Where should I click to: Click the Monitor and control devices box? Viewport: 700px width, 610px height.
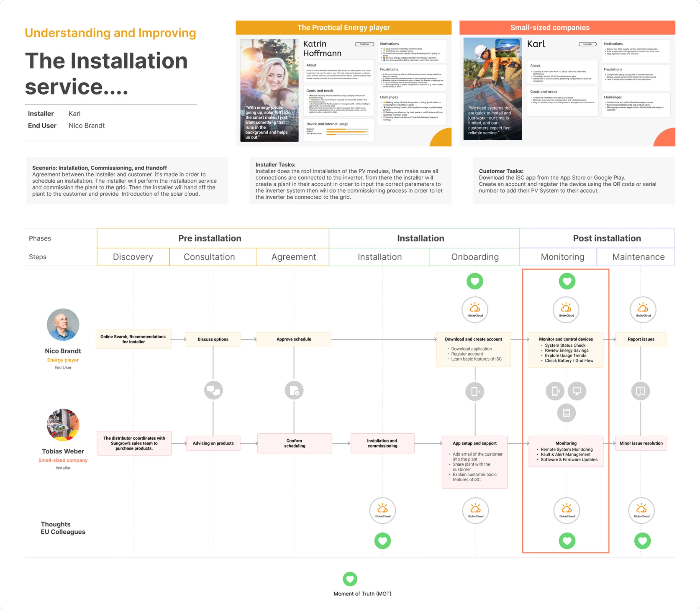coord(566,350)
